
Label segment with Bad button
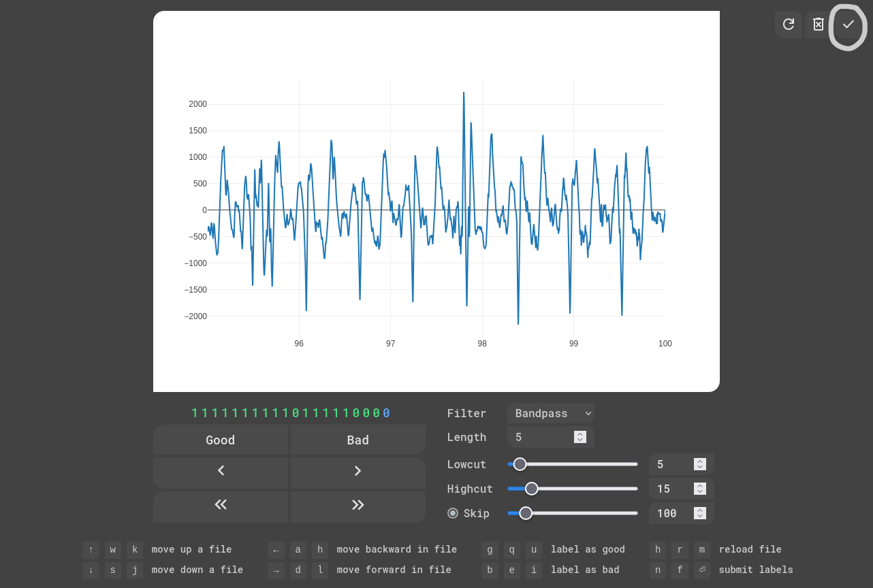[x=358, y=440]
